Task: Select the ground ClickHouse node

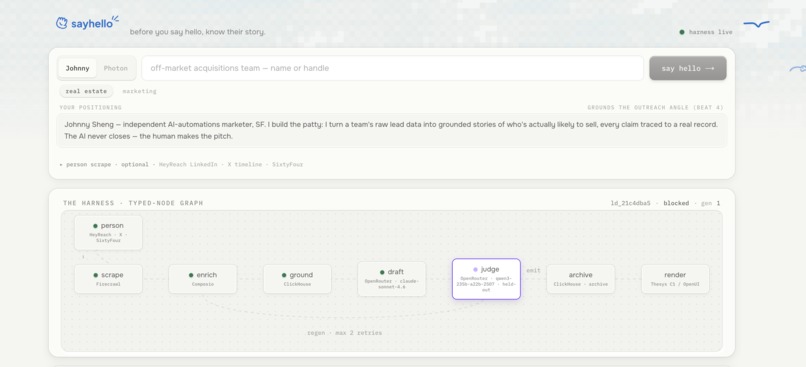Action: [297, 279]
